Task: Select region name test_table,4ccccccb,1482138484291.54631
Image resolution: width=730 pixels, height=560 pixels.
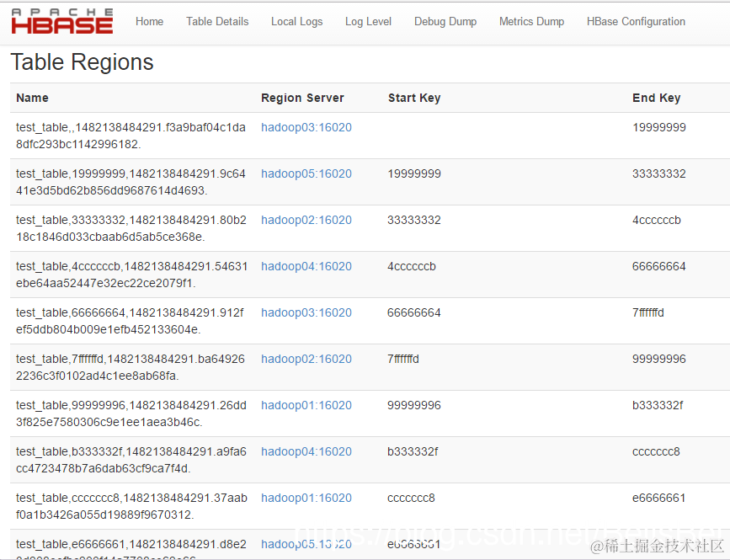Action: (131, 275)
